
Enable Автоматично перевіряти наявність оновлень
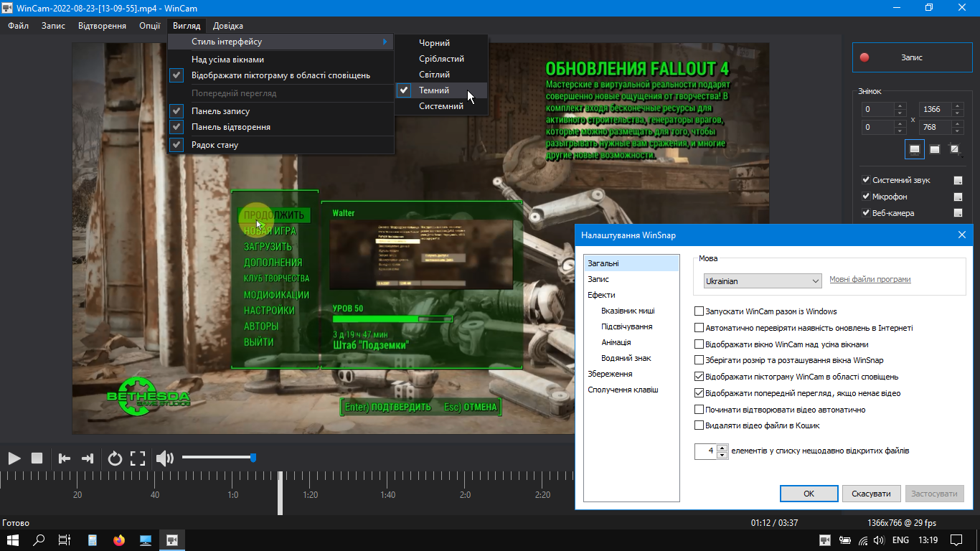tap(699, 328)
